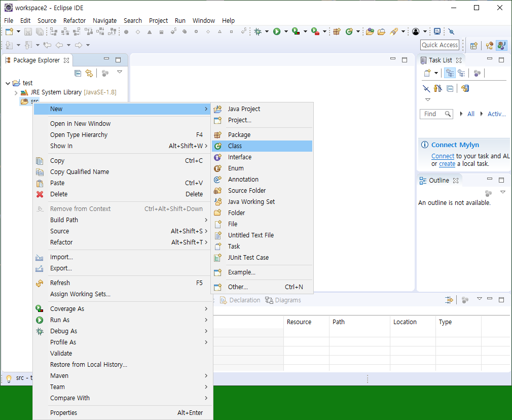Collapse the test project tree node
The image size is (512, 420).
coord(8,83)
